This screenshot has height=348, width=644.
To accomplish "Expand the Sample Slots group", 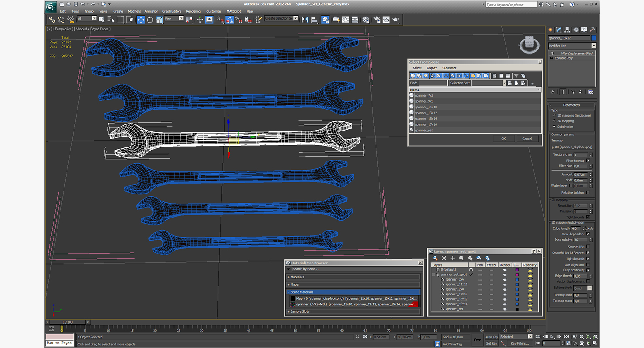I will tap(353, 311).
